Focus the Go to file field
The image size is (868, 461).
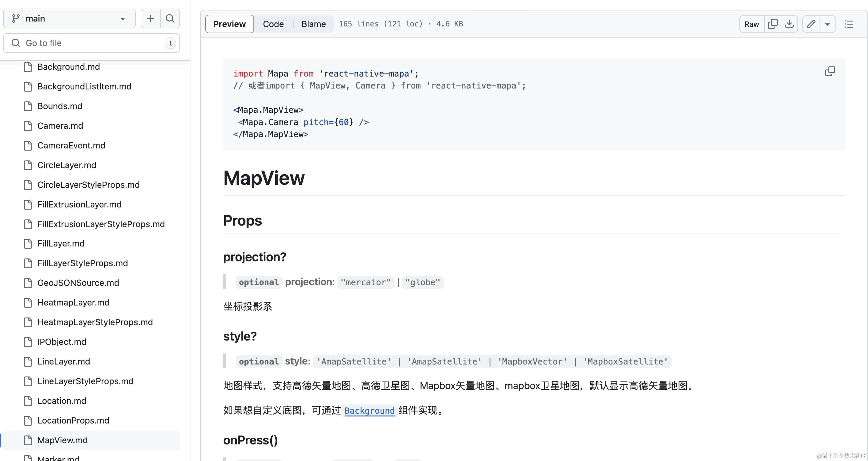[x=91, y=43]
